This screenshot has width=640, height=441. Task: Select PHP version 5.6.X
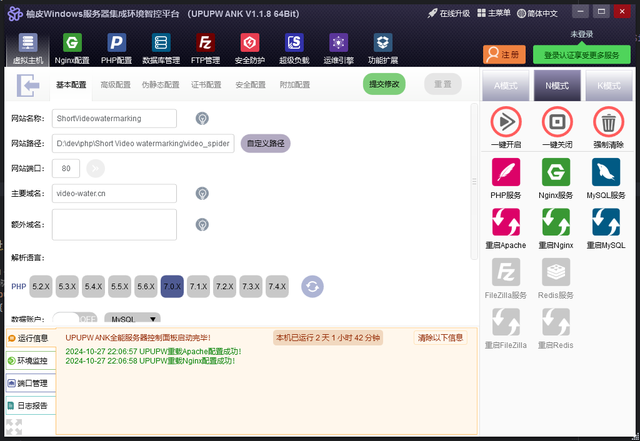tap(146, 286)
